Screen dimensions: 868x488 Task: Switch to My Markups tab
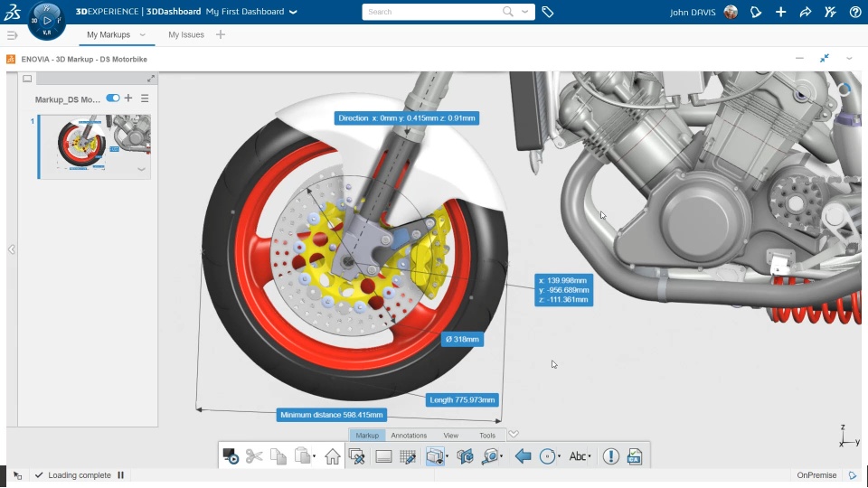click(108, 35)
